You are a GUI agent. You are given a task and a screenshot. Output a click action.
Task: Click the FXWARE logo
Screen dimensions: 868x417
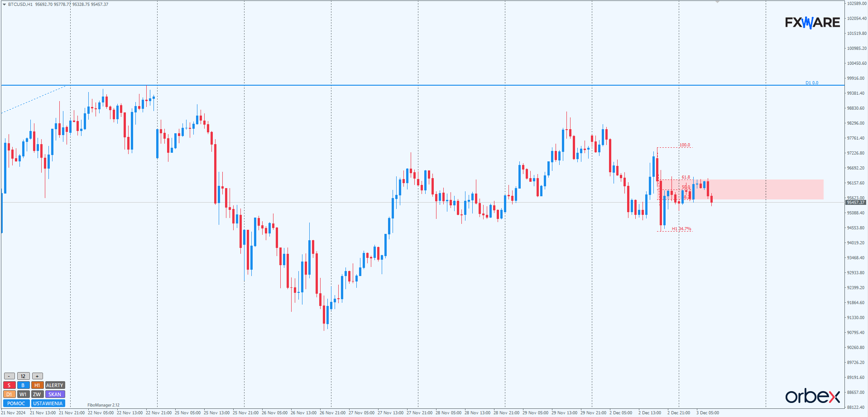pyautogui.click(x=812, y=22)
